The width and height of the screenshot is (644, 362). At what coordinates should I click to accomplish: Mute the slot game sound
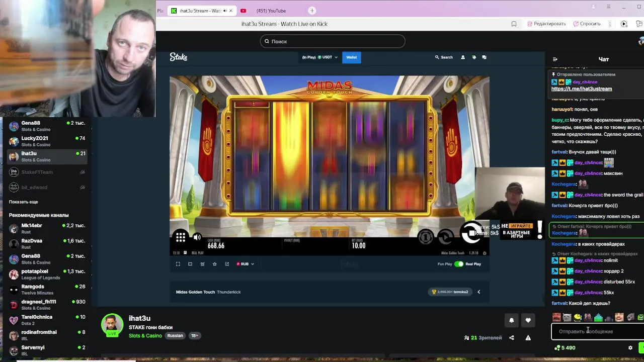(197, 237)
